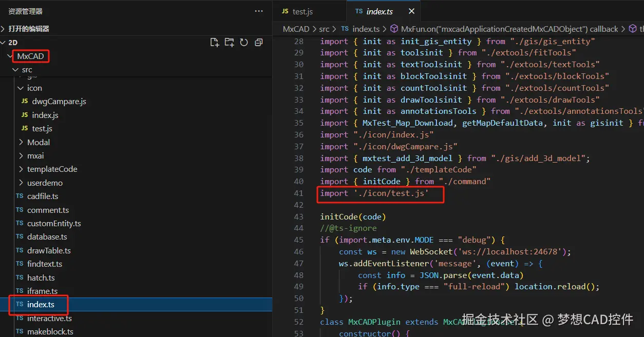Screen dimensions: 644x337
Task: Open comment.ts in the explorer
Action: (x=48, y=210)
